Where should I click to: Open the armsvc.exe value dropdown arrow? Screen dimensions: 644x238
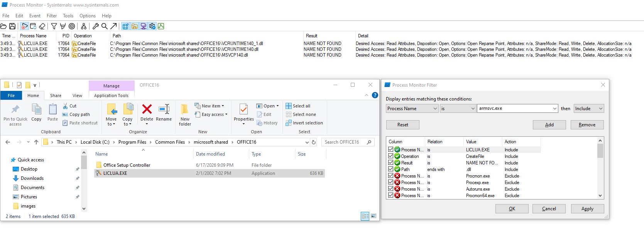(x=554, y=109)
